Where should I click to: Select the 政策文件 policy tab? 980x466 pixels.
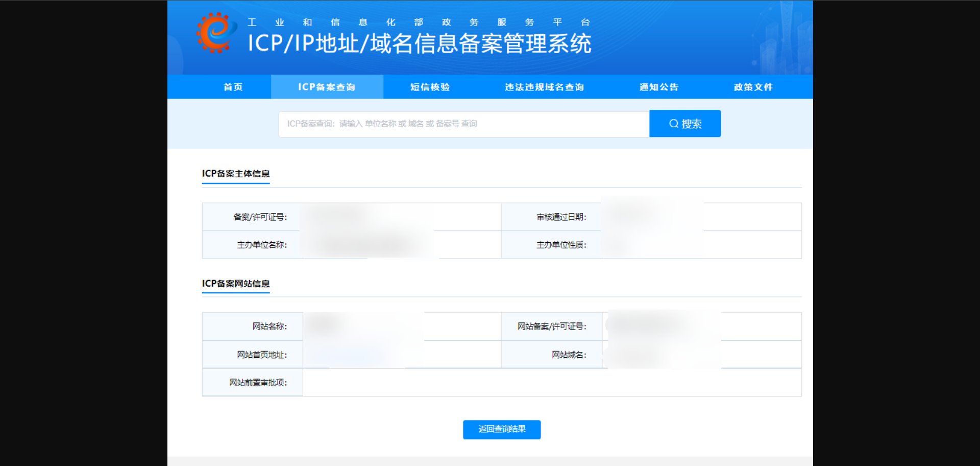tap(753, 87)
